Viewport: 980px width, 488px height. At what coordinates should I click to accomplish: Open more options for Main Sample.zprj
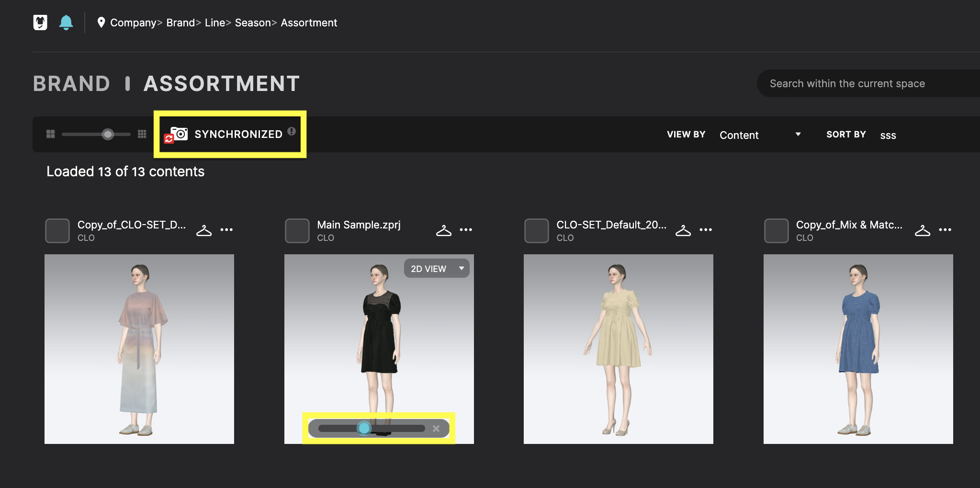coord(466,230)
